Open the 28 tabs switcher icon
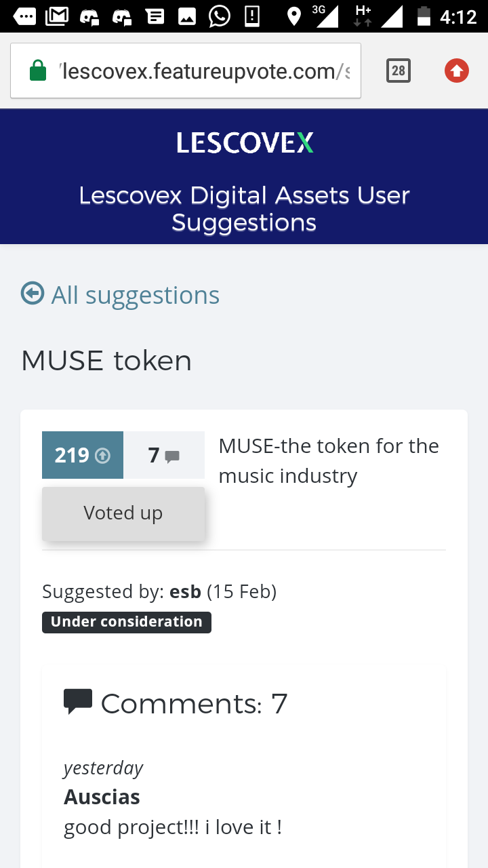This screenshot has width=488, height=868. pos(399,71)
